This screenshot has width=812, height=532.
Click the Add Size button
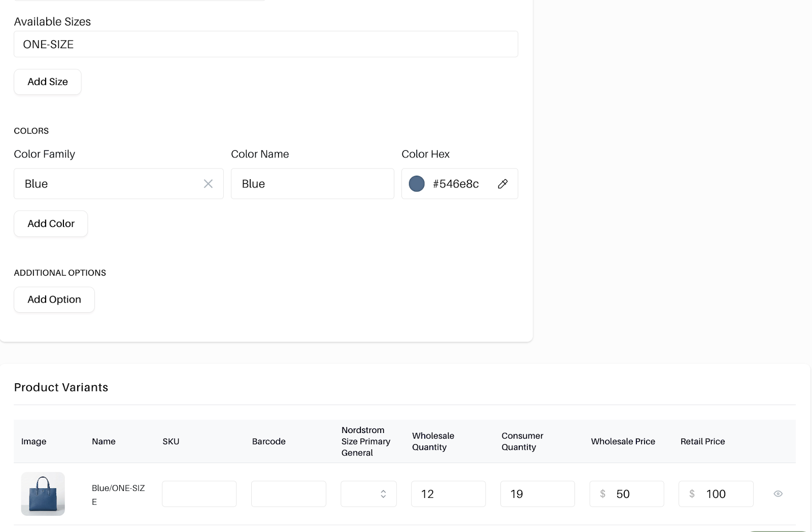coord(47,82)
